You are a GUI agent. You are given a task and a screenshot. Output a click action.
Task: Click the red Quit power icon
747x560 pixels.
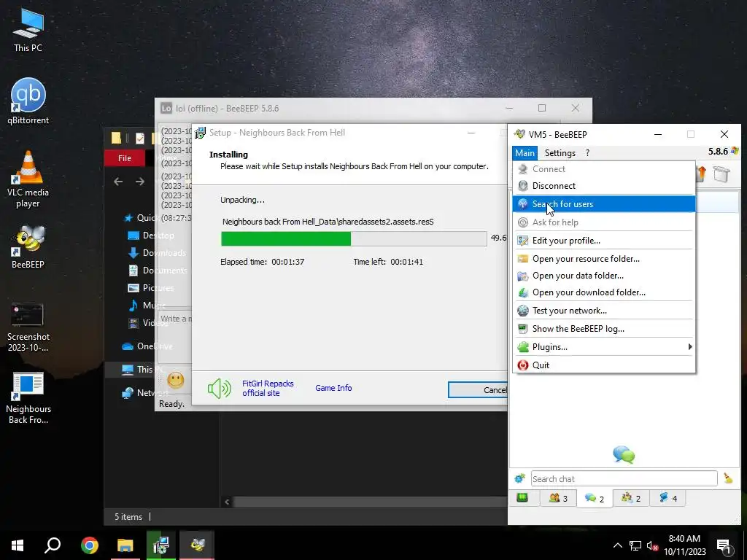tap(522, 365)
